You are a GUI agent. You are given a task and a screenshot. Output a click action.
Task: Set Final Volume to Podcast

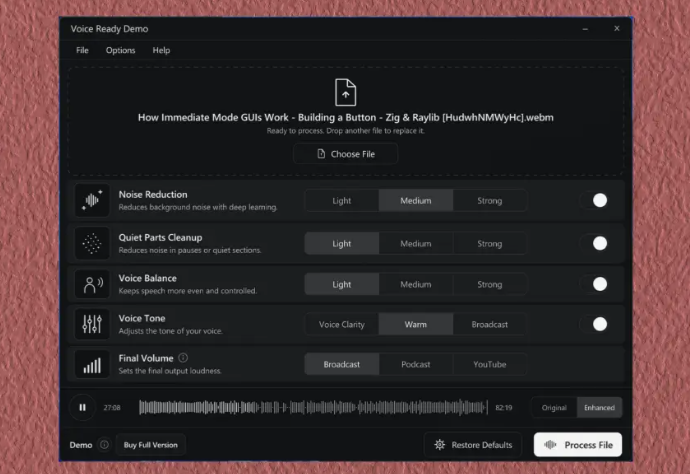point(415,364)
